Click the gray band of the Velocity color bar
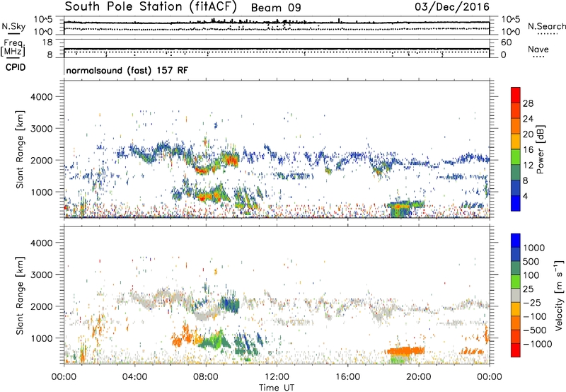Viewport: 566px width, 392px height. pos(516,296)
